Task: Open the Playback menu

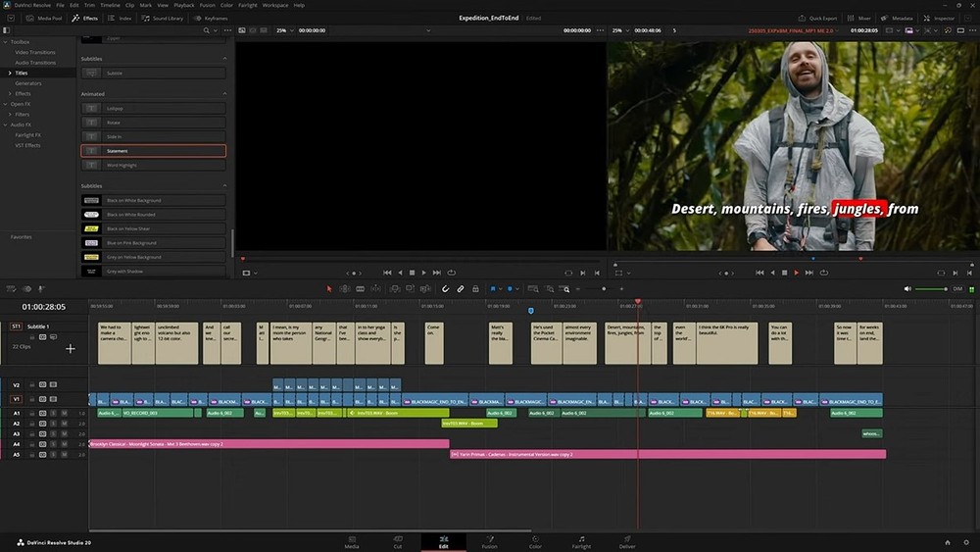Action: click(183, 5)
